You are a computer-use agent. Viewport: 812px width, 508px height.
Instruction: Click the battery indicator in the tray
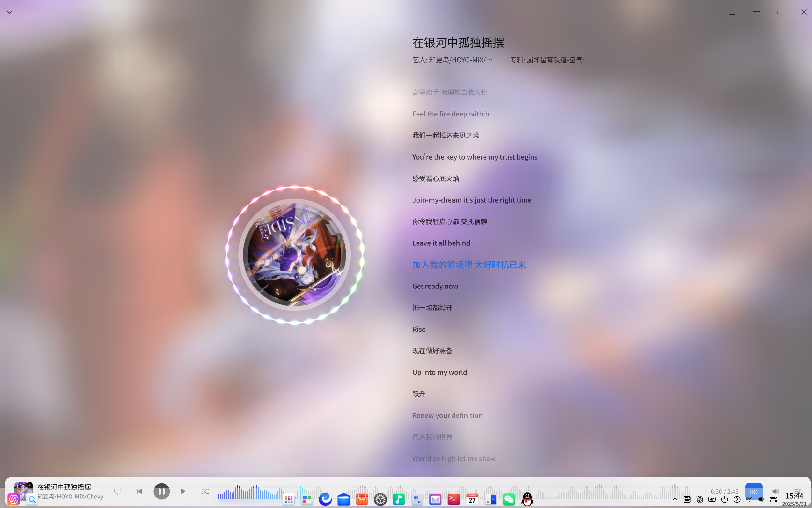(712, 500)
